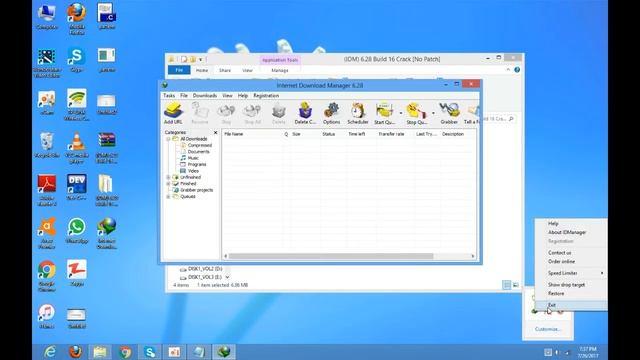Viewport: 640px width, 360px height.
Task: Open Chrome from the taskbar
Action: pos(125,352)
